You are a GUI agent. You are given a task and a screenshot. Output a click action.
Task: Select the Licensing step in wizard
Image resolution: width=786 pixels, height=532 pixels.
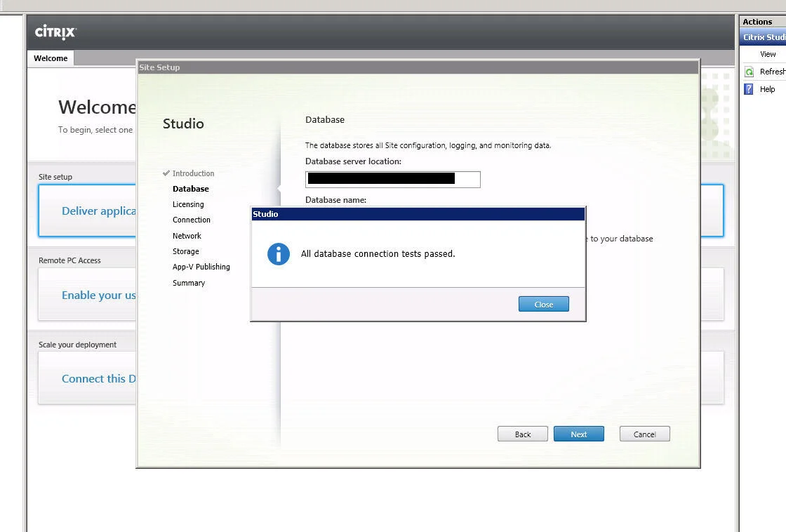click(188, 204)
